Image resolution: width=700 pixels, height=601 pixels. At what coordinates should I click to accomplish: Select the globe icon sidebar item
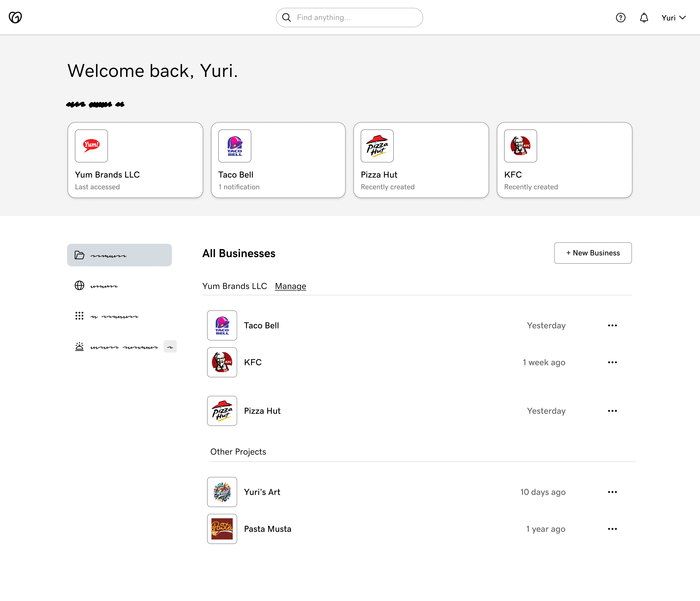79,286
